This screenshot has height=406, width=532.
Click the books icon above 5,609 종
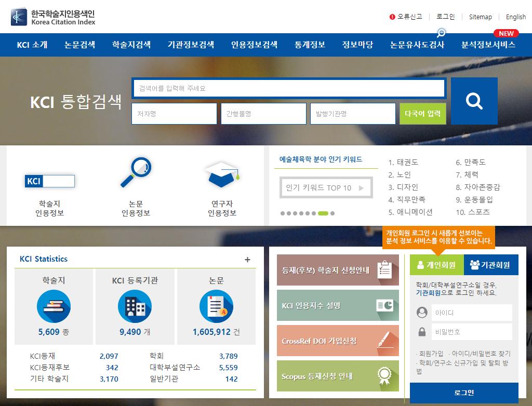54,305
